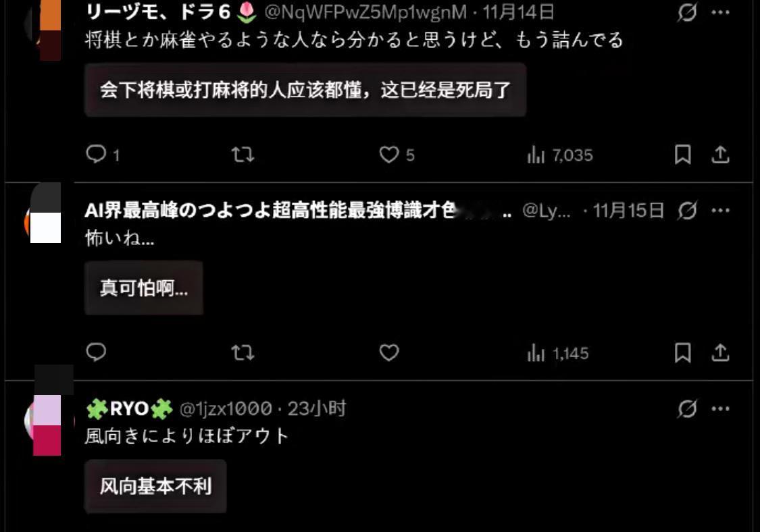This screenshot has width=760, height=532.
Task: Open the @1jzx1000 profile handle
Action: (x=226, y=409)
